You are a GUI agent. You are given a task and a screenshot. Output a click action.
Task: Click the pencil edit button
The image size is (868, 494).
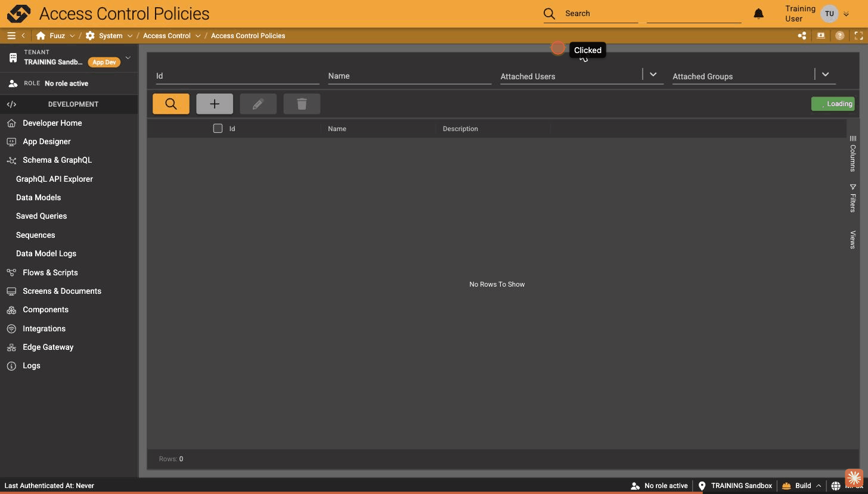point(258,104)
